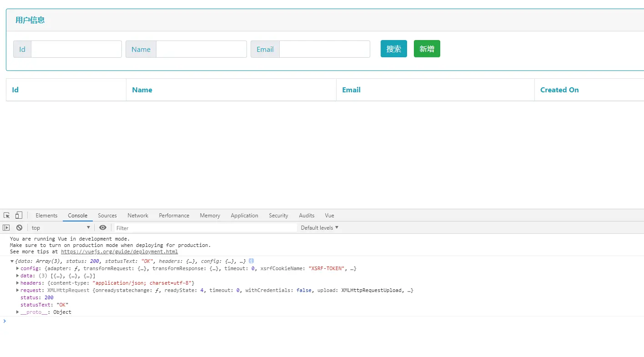Click the console Filter text box

pyautogui.click(x=205, y=228)
